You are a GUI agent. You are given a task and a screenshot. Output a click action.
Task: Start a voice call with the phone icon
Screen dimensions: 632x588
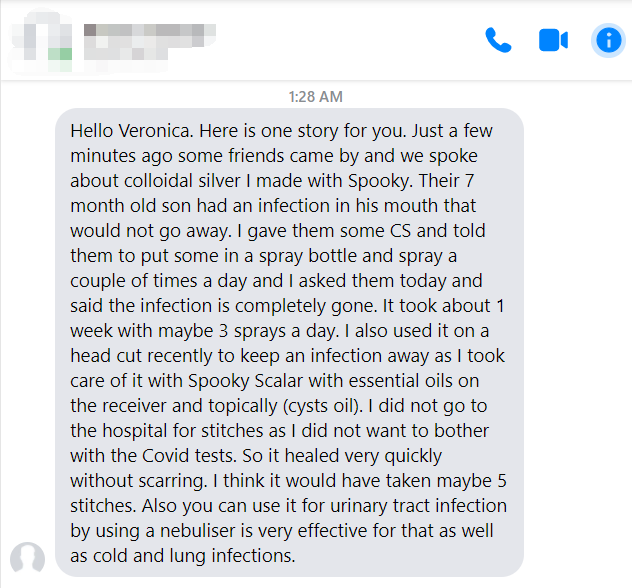498,40
